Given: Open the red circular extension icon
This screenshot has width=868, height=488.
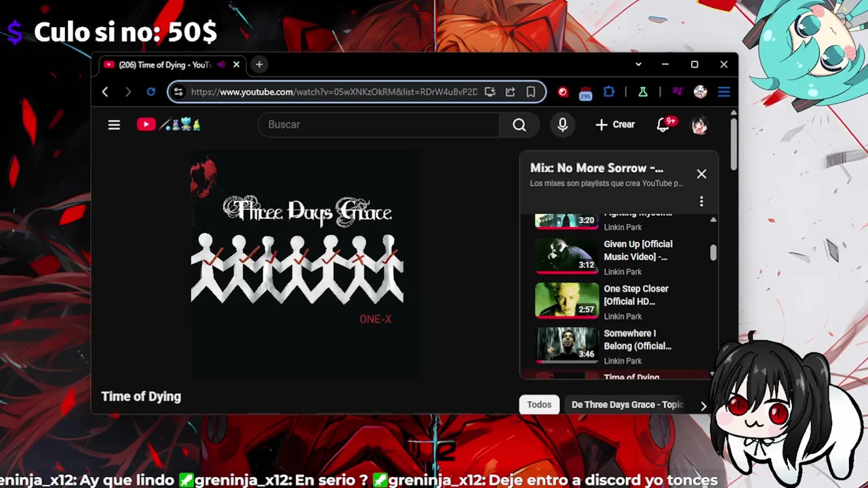Looking at the screenshot, I should pos(563,92).
